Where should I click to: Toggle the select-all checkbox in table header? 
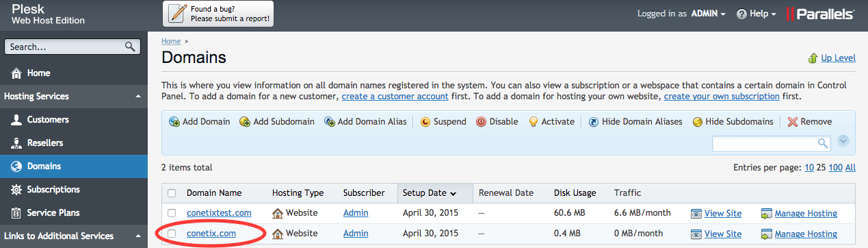(x=172, y=193)
